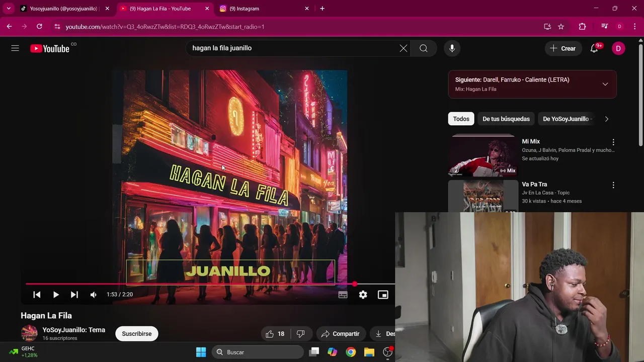Go to YouTube home via logo

50,48
